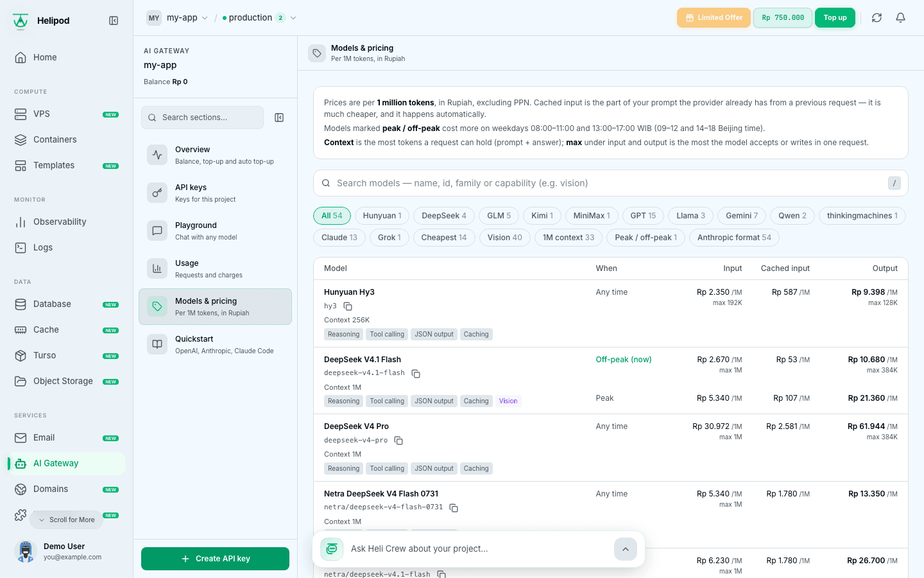Open VPS in the sidebar
This screenshot has height=578, width=924.
click(67, 114)
